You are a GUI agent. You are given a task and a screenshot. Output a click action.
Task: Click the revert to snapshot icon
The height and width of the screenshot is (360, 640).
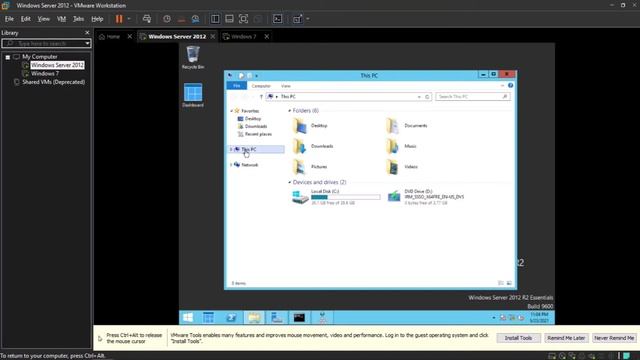pos(181,19)
